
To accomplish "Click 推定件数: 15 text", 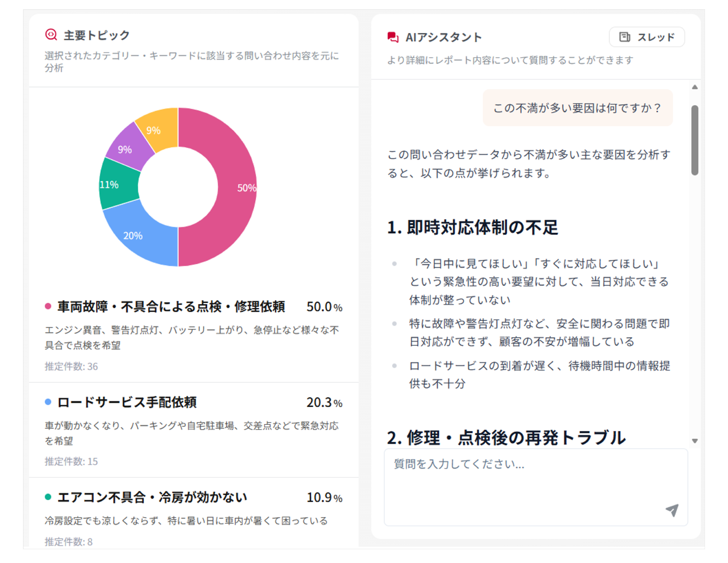I will pos(71,462).
